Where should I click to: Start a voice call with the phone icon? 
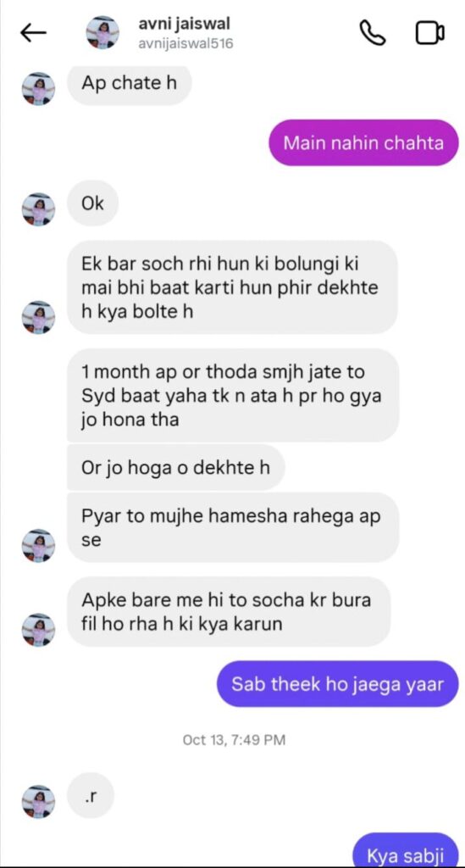[373, 33]
